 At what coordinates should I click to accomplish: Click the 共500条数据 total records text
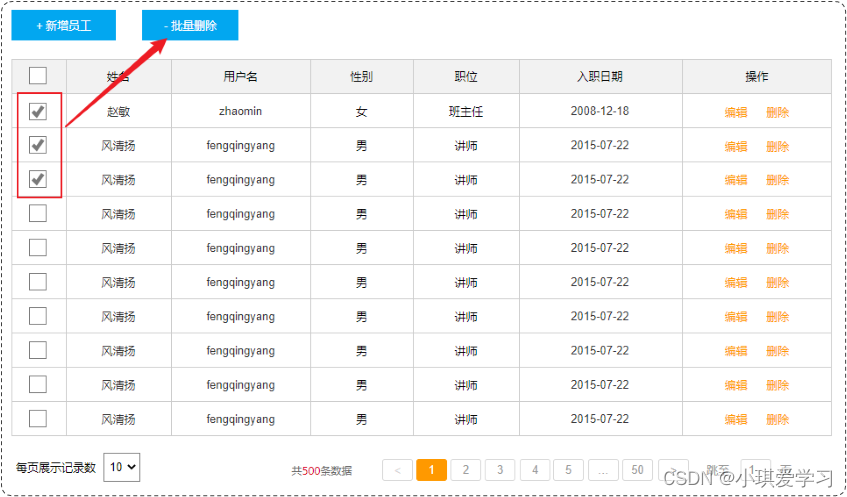tap(322, 471)
